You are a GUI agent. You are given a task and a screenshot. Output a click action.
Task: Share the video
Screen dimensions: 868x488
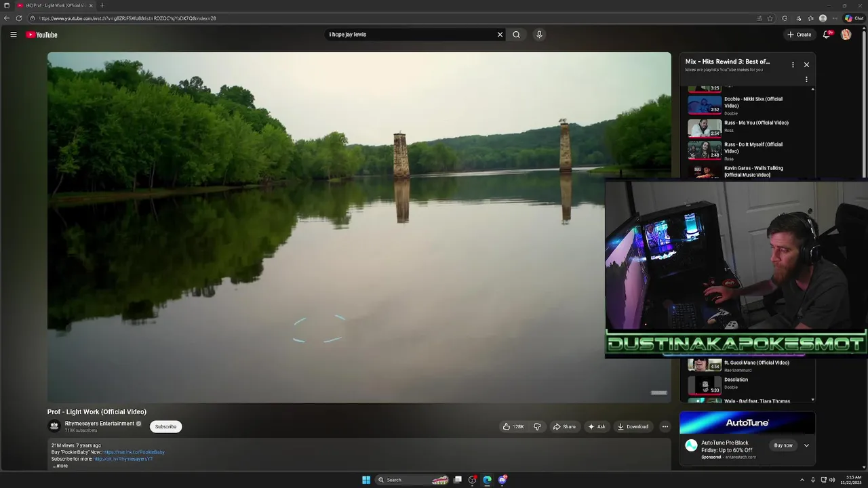564,426
